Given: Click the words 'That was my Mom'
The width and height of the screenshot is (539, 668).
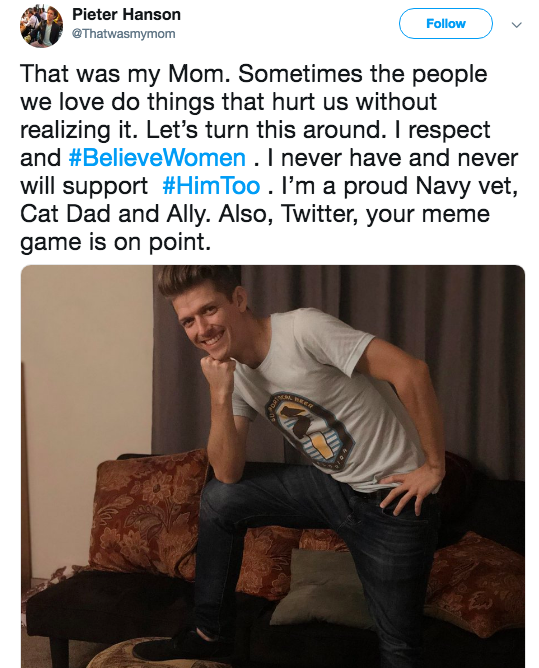Looking at the screenshot, I should pos(121,74).
